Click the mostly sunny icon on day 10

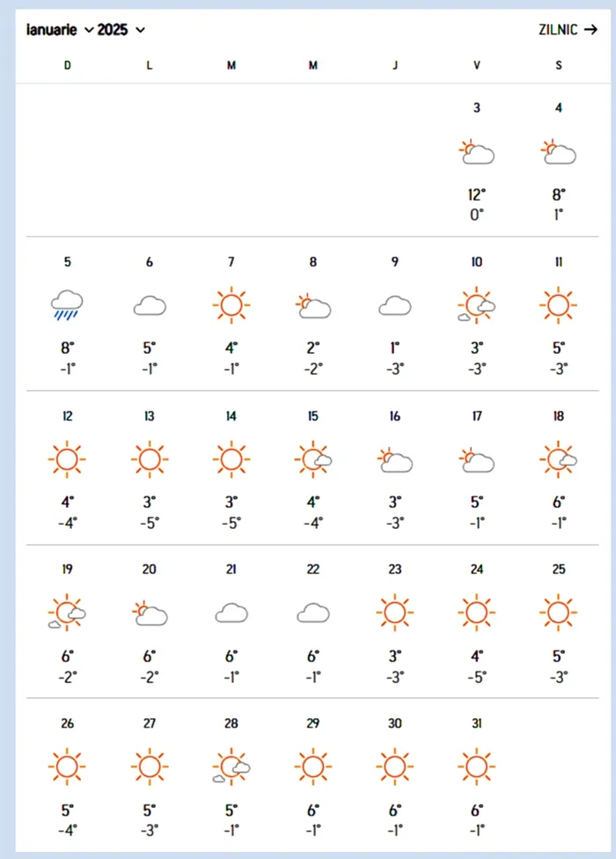476,305
